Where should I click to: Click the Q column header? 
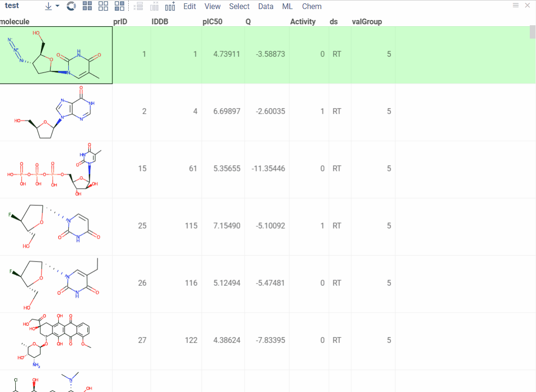[x=248, y=21]
